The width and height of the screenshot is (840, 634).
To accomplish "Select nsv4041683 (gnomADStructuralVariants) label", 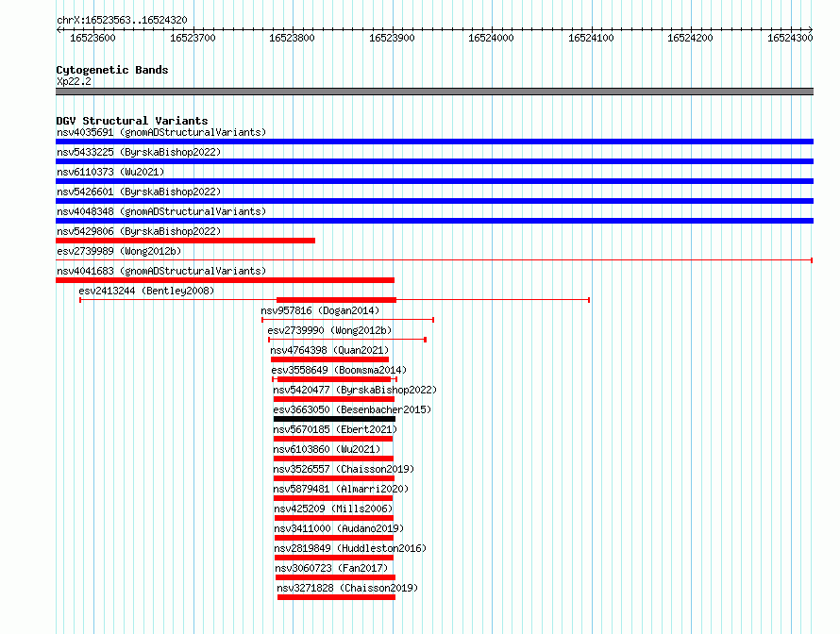I will (161, 271).
